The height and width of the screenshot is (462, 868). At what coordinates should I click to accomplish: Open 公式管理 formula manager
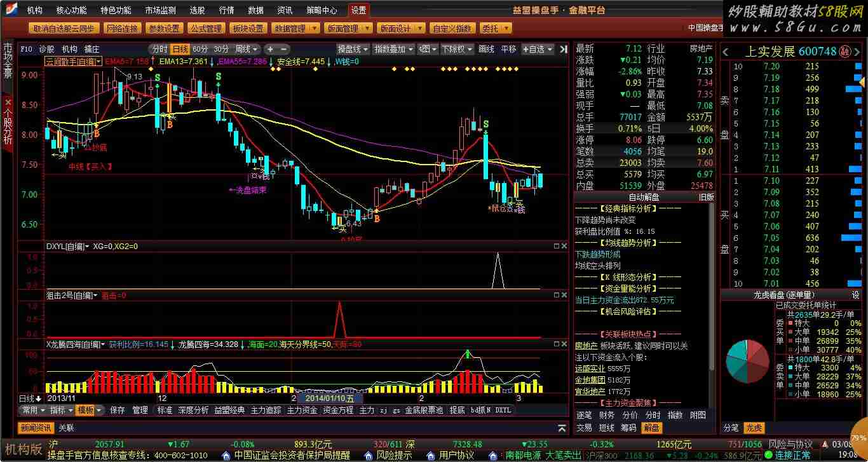point(207,29)
